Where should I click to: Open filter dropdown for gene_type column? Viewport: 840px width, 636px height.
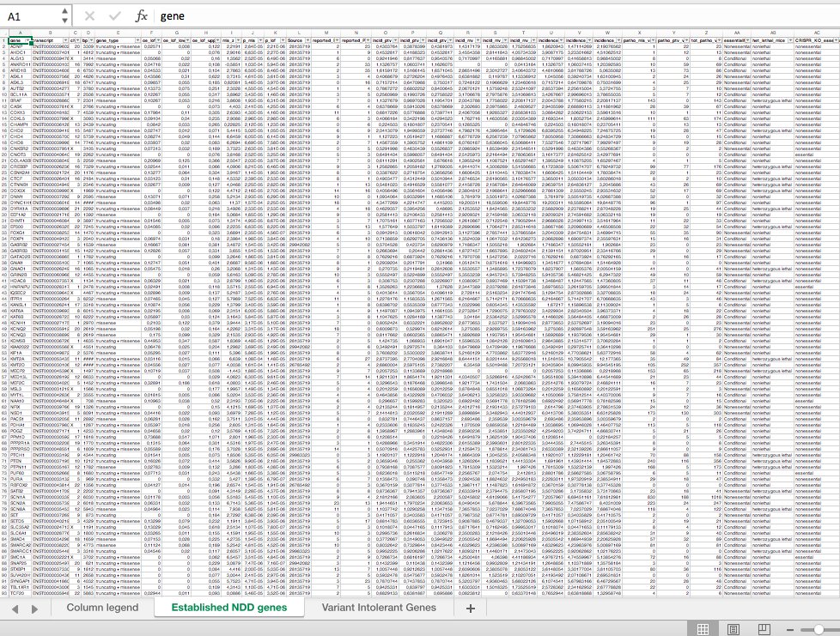(137, 40)
